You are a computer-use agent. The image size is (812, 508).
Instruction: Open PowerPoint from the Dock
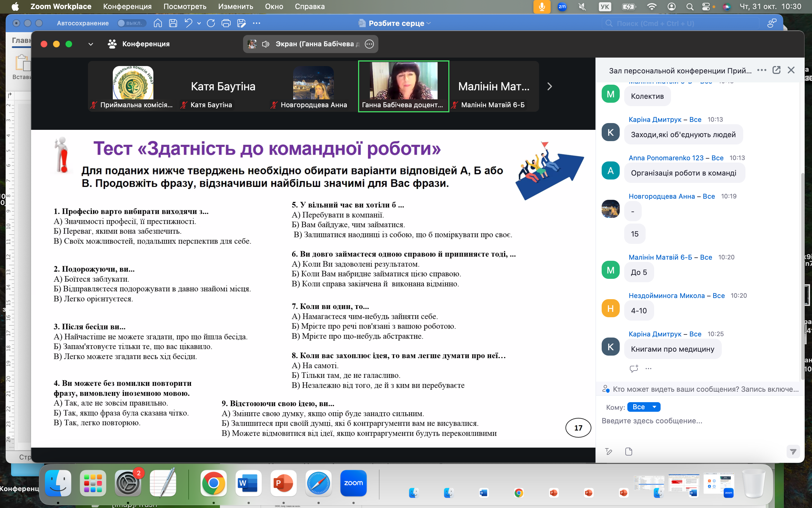pyautogui.click(x=284, y=483)
